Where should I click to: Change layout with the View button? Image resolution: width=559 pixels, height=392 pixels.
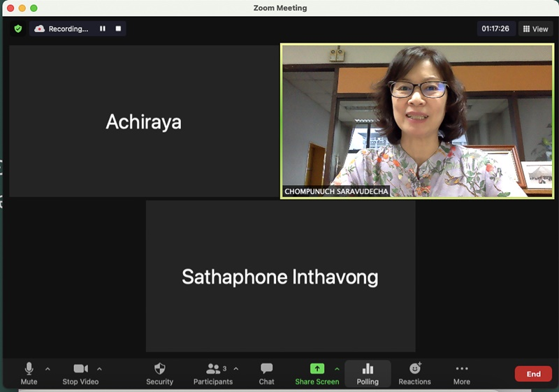[x=535, y=29]
